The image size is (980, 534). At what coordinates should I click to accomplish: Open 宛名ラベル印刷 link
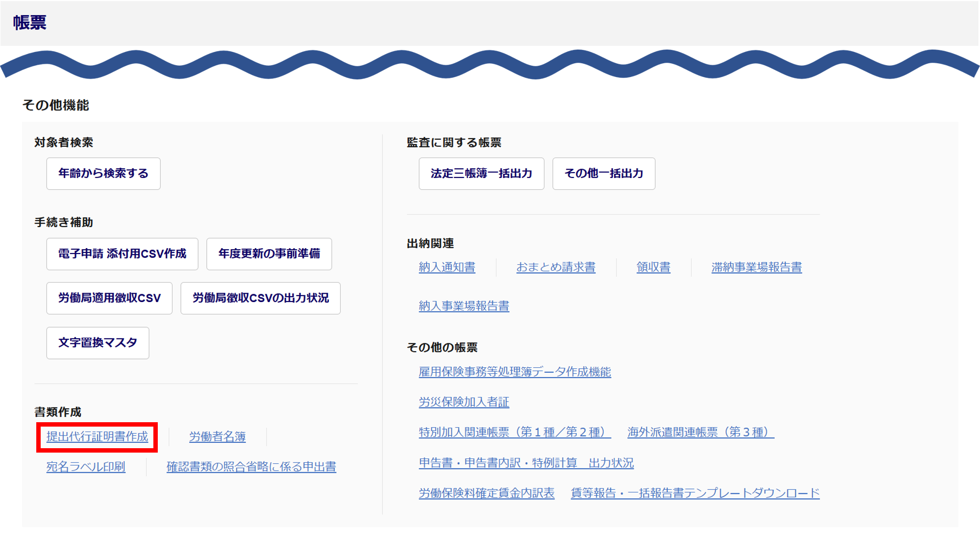coord(86,467)
